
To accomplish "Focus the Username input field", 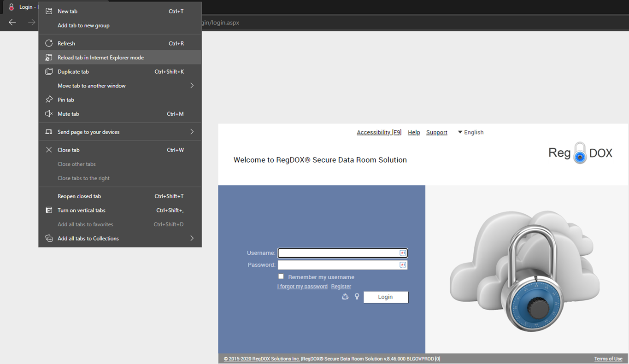I will pos(342,253).
